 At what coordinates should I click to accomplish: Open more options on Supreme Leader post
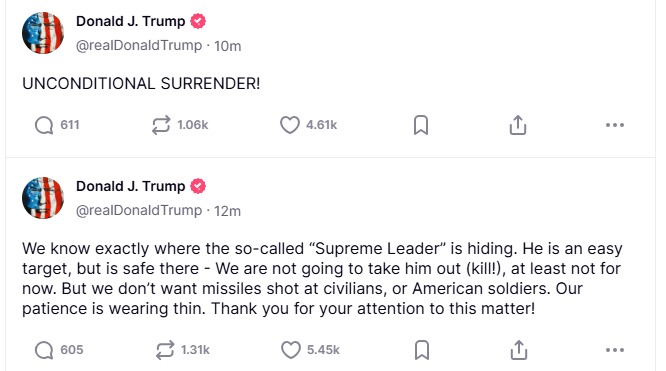click(x=615, y=350)
